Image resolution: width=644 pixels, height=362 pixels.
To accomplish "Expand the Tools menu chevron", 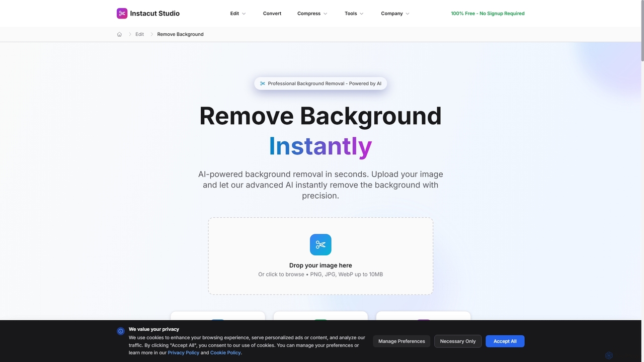I will pos(361,14).
